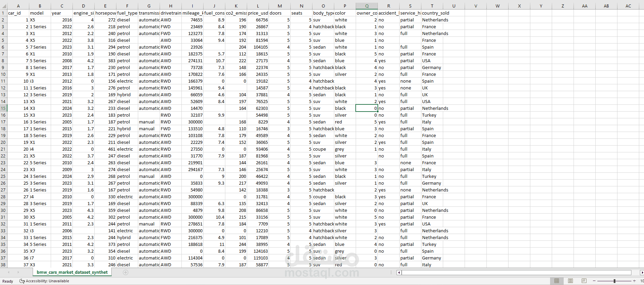644x285 pixels.
Task: Click the price cell 119103
Action: point(258,258)
